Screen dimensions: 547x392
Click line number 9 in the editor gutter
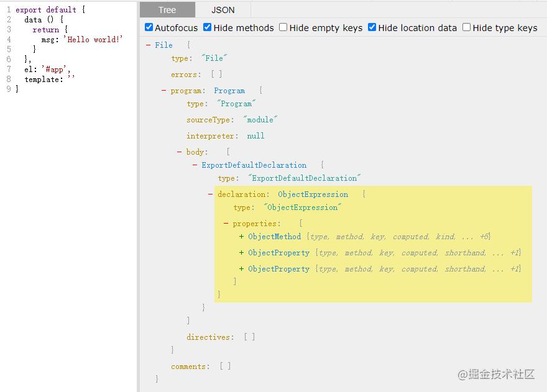(x=9, y=89)
